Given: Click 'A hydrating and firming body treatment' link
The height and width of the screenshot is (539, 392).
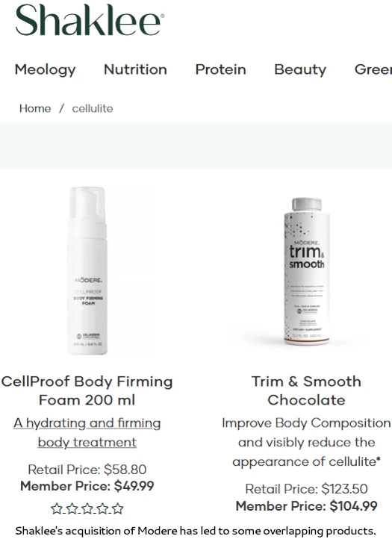Looking at the screenshot, I should pos(87,432).
